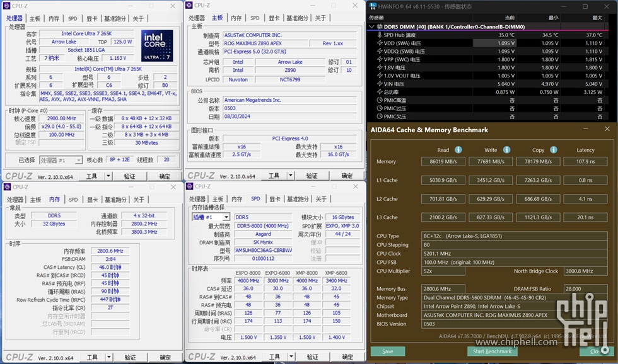The image size is (618, 364).
Task: Click 确定 in the CPU-Z motherboard window
Action: pyautogui.click(x=347, y=176)
